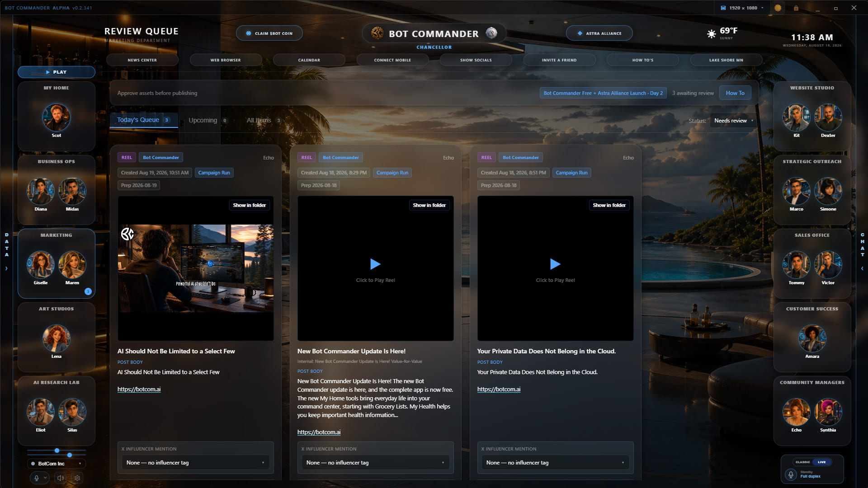Open the How To's menu
The height and width of the screenshot is (488, 868).
point(643,60)
